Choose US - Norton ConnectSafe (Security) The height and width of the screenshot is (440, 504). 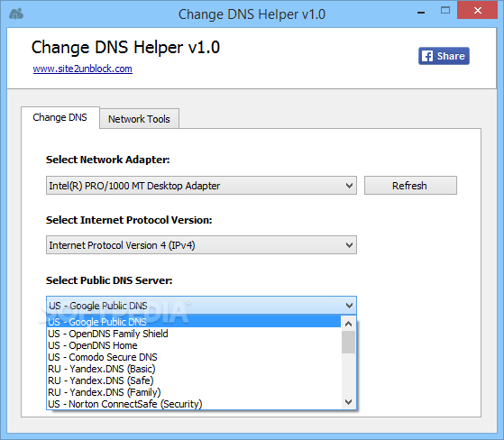click(x=194, y=404)
